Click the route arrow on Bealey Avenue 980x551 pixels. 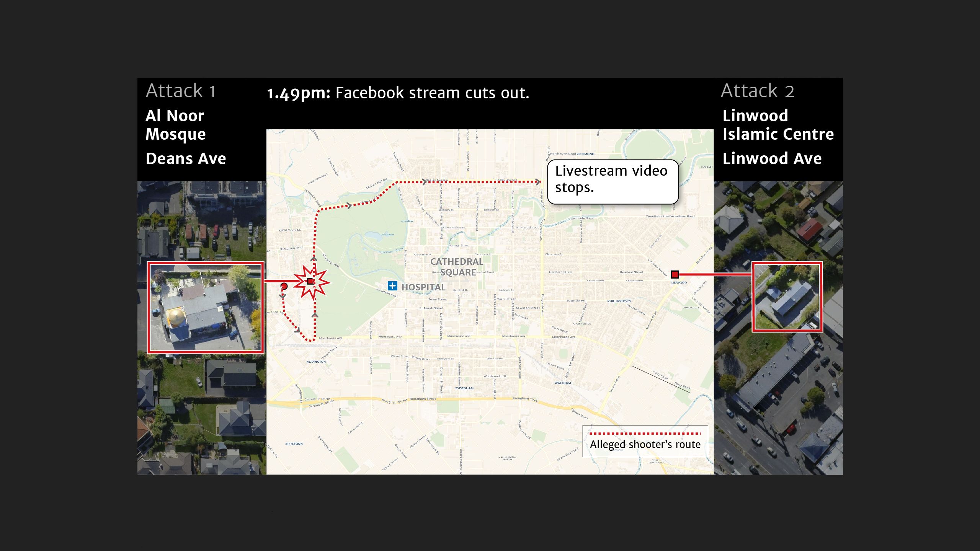click(424, 182)
